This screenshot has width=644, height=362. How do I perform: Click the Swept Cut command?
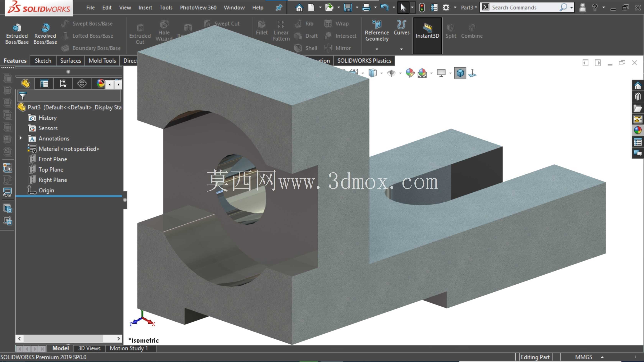(222, 24)
